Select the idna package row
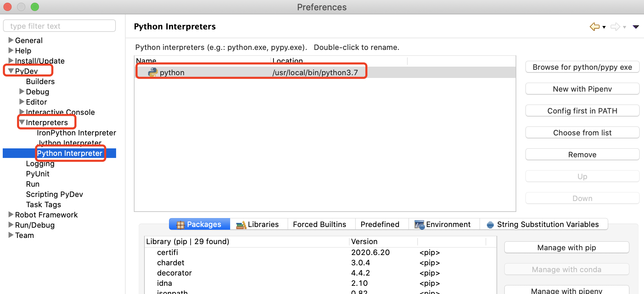The width and height of the screenshot is (644, 294). (x=320, y=283)
